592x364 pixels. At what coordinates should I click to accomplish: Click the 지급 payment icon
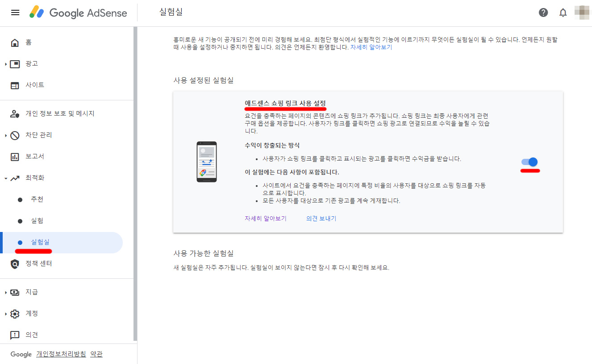point(15,292)
